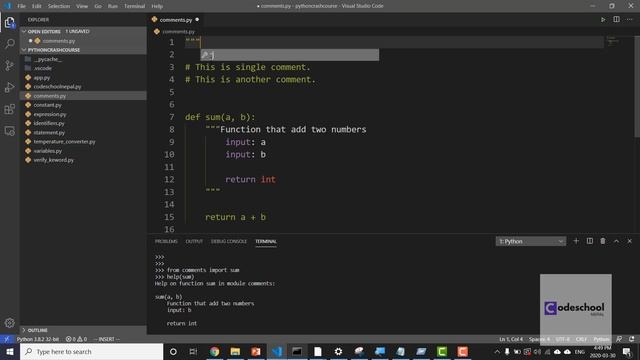
Task: Select Python 3.8.2 32-bit interpreter in status bar
Action: [x=38, y=339]
